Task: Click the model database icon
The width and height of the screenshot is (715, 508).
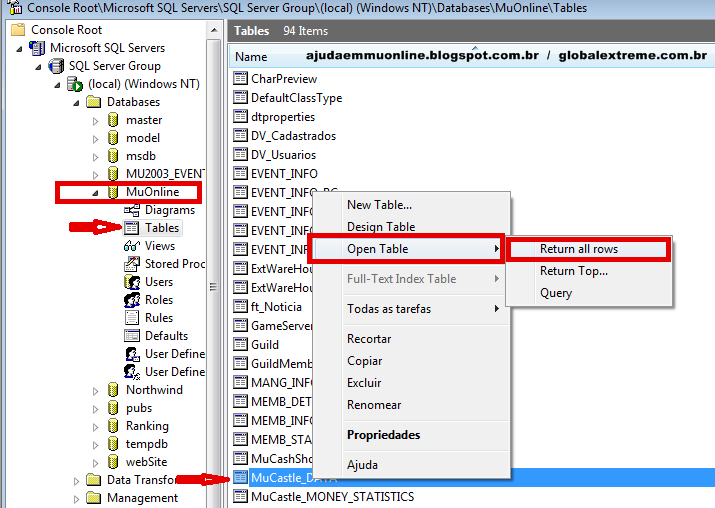Action: [x=113, y=138]
